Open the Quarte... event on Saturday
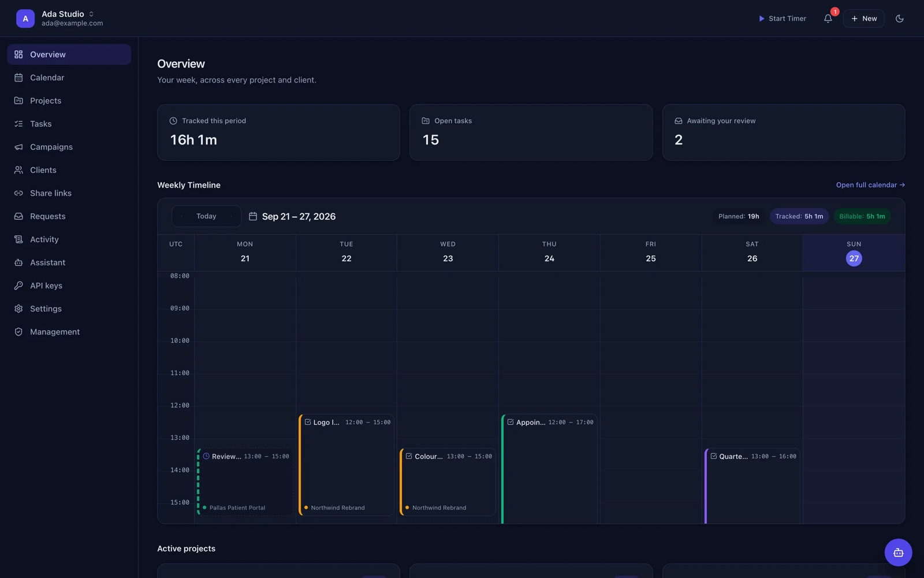The width and height of the screenshot is (924, 578). click(x=752, y=486)
